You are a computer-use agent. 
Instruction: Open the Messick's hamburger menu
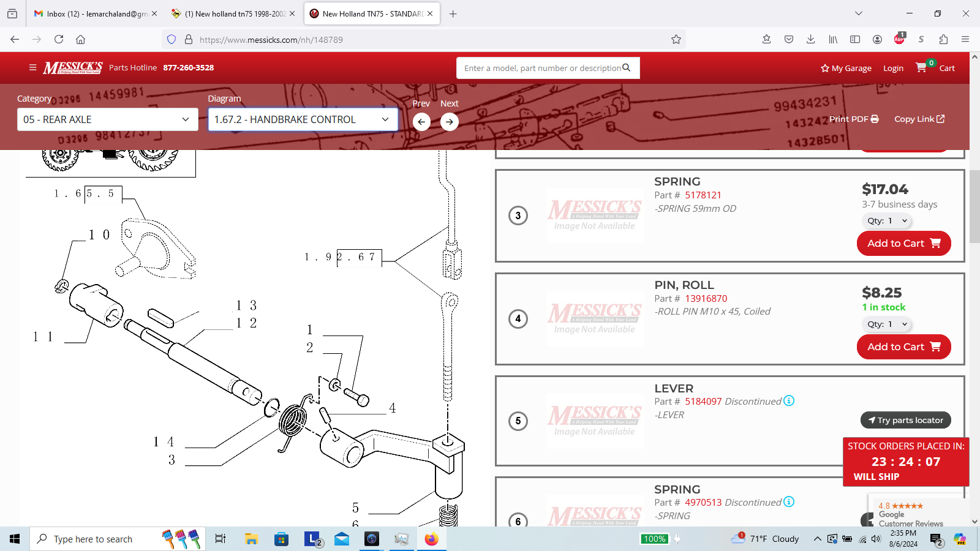click(32, 68)
